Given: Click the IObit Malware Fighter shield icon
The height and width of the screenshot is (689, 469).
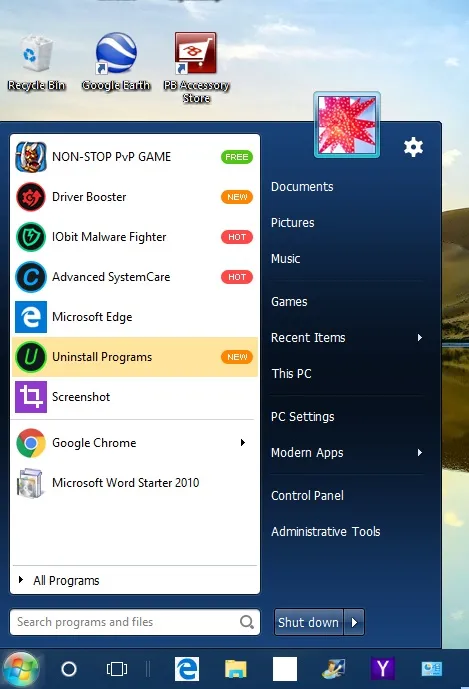Looking at the screenshot, I should (x=31, y=237).
